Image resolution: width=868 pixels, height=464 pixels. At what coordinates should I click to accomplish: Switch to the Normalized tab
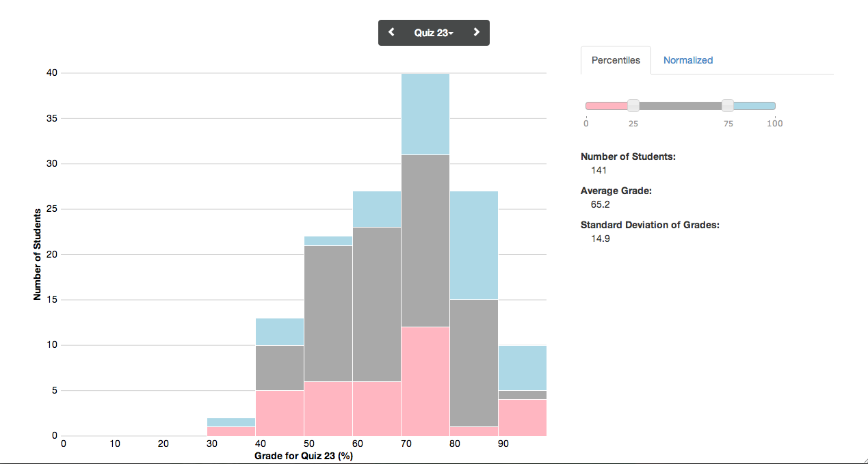pyautogui.click(x=687, y=60)
